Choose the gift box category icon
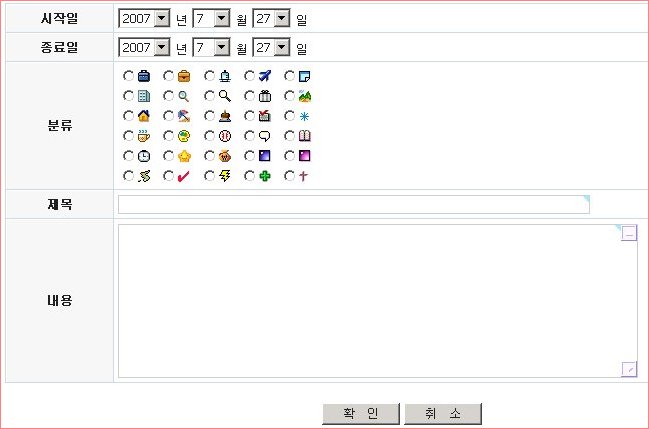The height and width of the screenshot is (429, 649). pos(264,96)
